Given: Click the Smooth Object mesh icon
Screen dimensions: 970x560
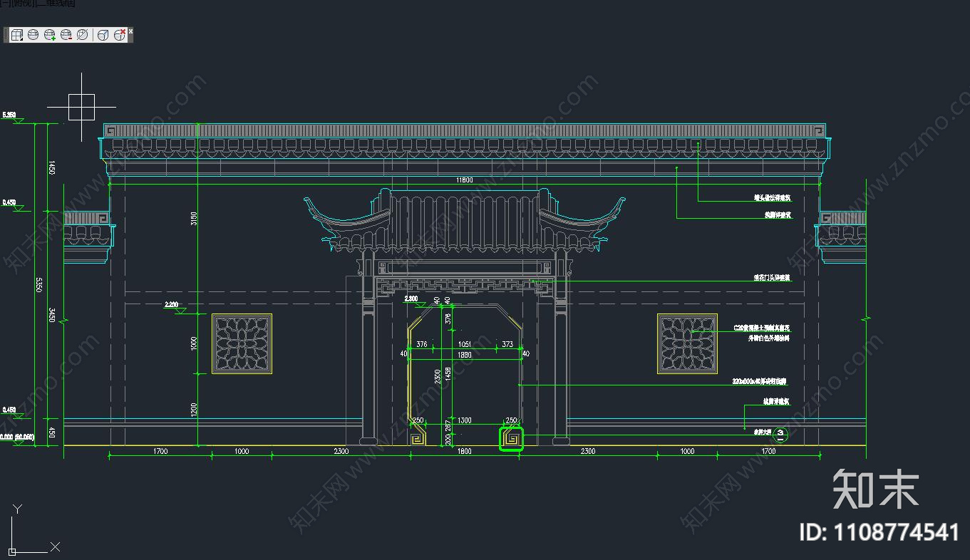Looking at the screenshot, I should pos(33,35).
